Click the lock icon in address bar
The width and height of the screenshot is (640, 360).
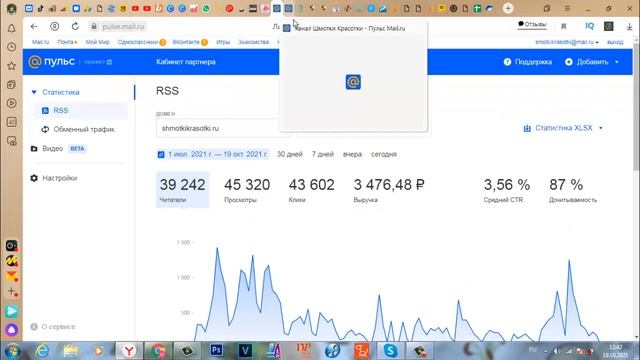pyautogui.click(x=94, y=27)
